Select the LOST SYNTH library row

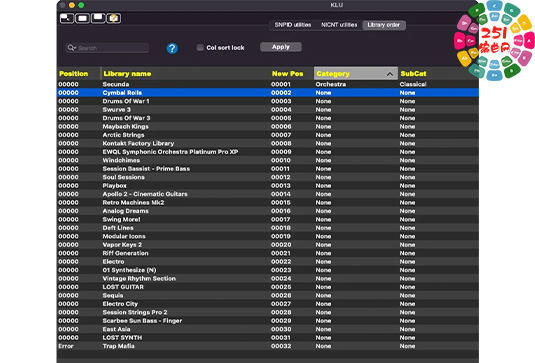[268, 338]
